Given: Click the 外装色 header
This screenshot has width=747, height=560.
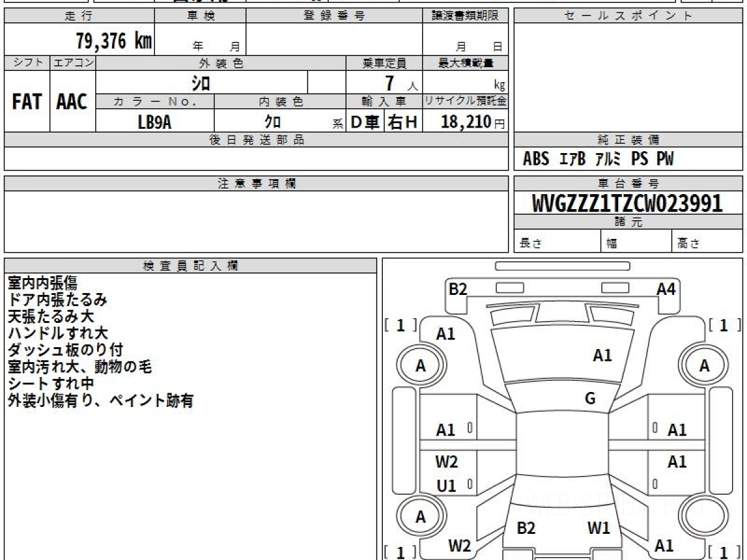Looking at the screenshot, I should point(221,63).
